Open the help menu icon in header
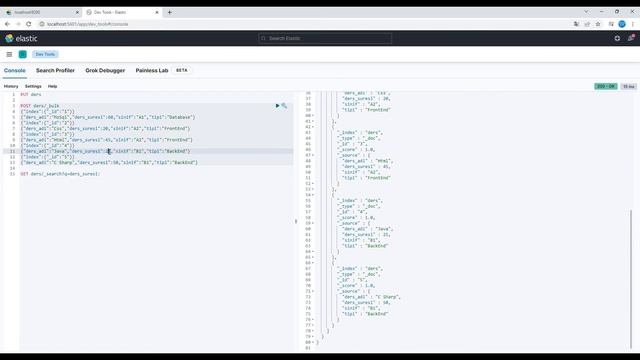The image size is (640, 360). tap(617, 38)
